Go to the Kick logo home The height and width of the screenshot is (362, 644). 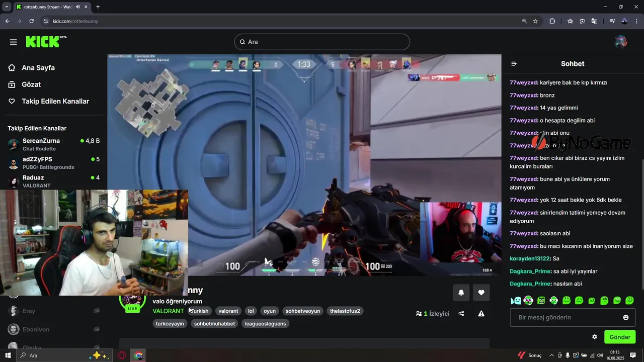coord(46,41)
